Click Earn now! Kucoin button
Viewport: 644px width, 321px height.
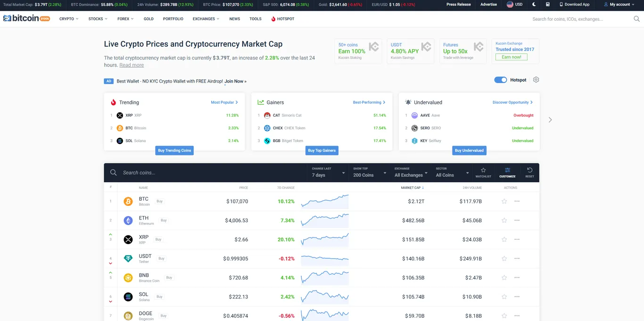point(512,57)
